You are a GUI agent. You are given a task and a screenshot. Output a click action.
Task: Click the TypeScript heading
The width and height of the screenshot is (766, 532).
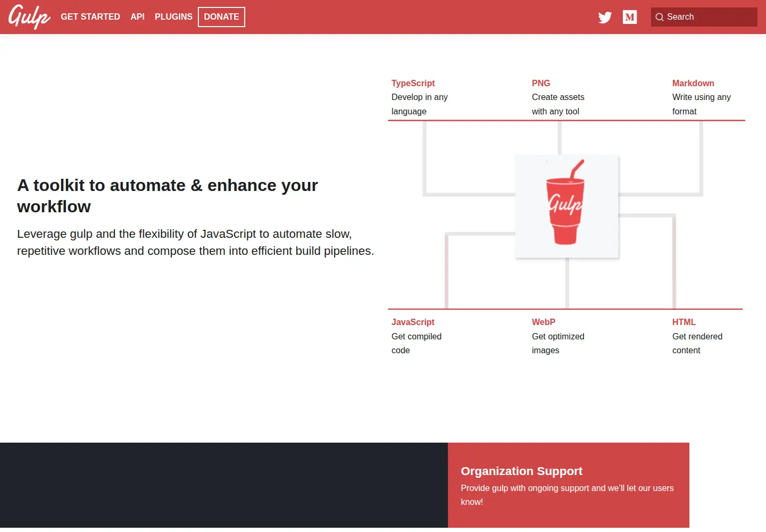(x=413, y=83)
